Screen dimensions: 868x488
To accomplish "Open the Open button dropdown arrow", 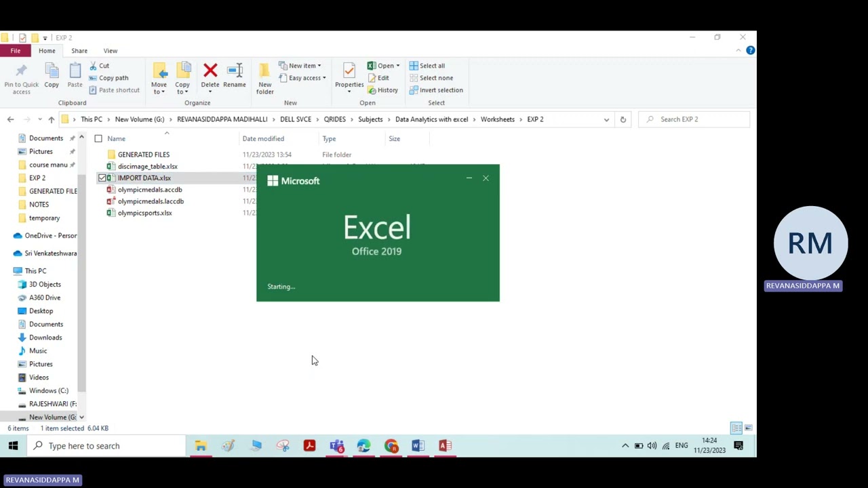I will pyautogui.click(x=398, y=66).
